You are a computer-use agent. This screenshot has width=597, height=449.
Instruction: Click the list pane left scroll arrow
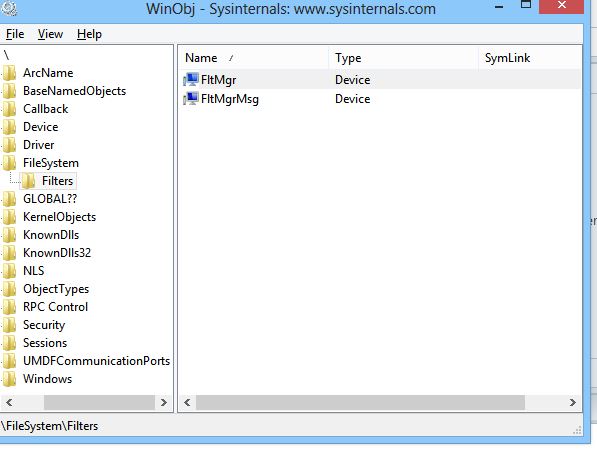(x=187, y=403)
